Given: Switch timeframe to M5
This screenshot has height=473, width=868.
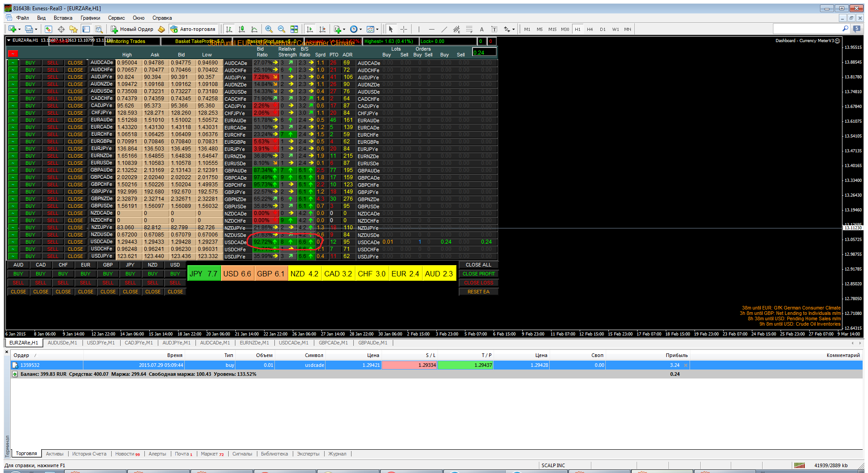Looking at the screenshot, I should click(540, 29).
